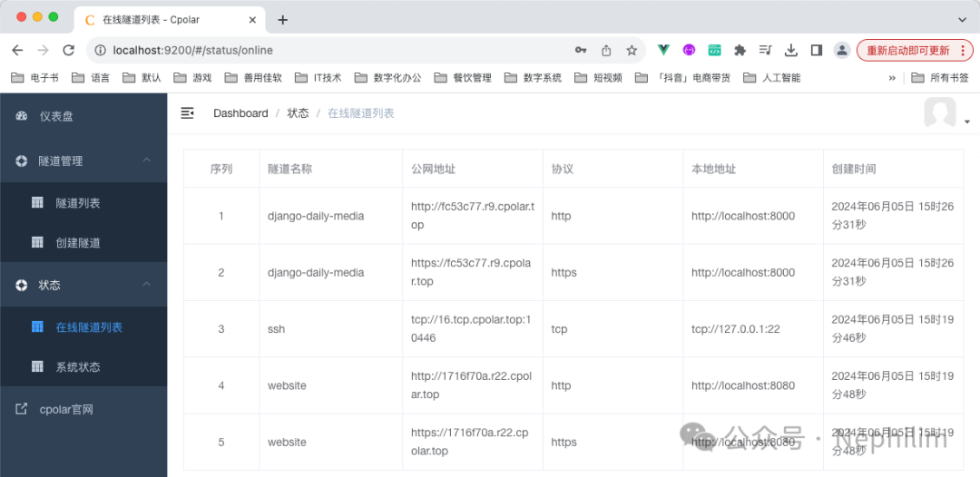This screenshot has width=980, height=477.
Task: Toggle the sidebar hamburger collapse icon
Action: 187,113
